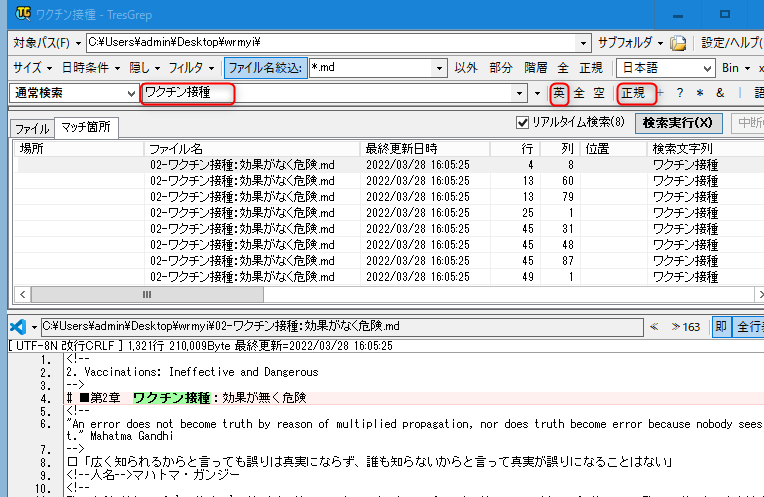The image size is (764, 497).
Task: Click the search keyword field containing ワクチン接種
Action: pos(330,93)
